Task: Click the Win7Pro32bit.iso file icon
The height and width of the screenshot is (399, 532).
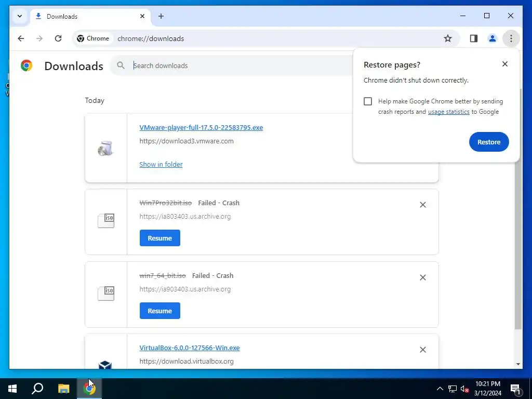Action: click(x=106, y=221)
